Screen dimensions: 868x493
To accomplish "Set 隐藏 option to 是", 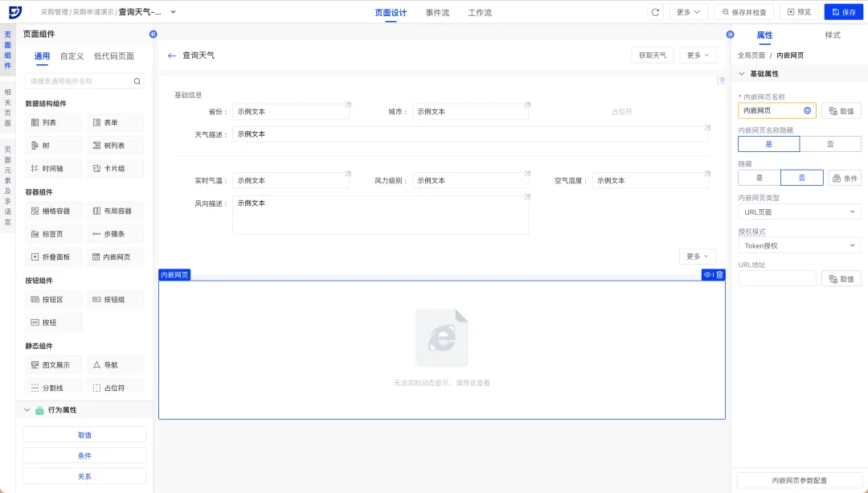I will (x=759, y=178).
